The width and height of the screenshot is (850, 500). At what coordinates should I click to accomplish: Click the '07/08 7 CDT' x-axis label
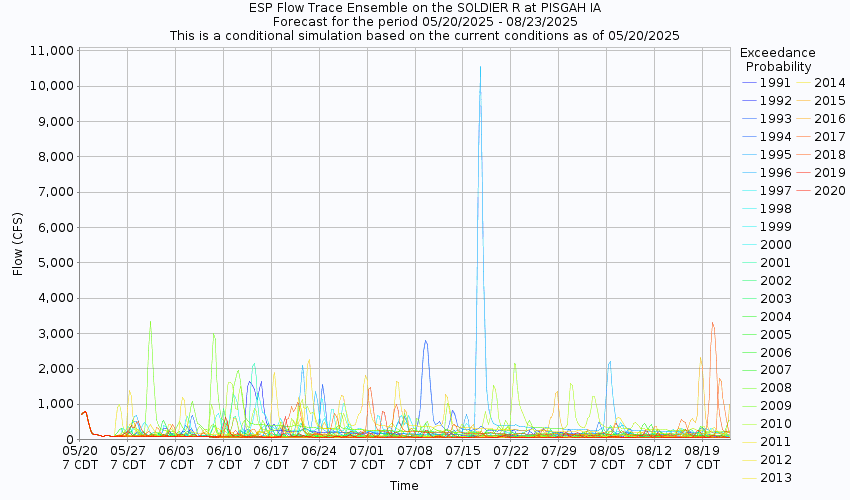[x=415, y=458]
